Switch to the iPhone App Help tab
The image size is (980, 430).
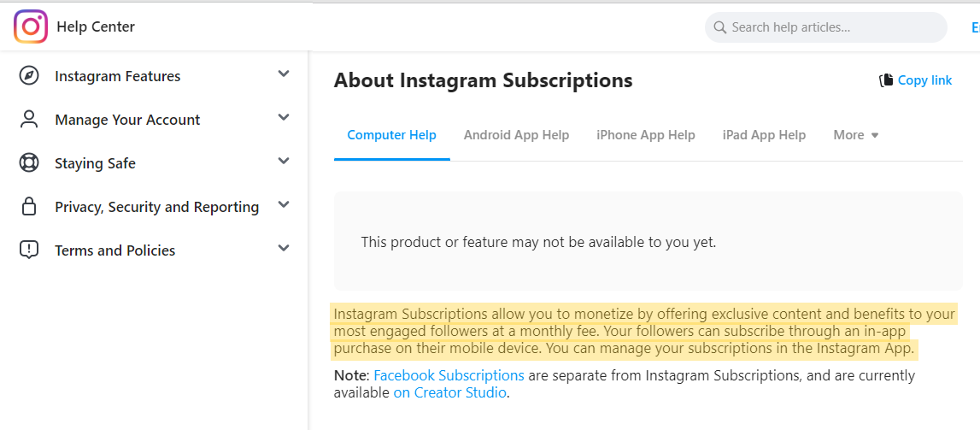[x=645, y=135]
